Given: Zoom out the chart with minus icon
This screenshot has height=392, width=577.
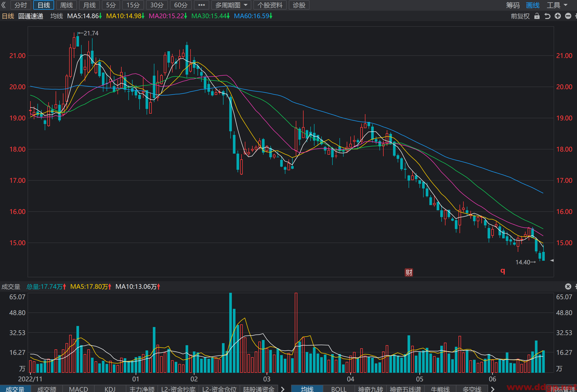Looking at the screenshot, I should tap(568, 16).
